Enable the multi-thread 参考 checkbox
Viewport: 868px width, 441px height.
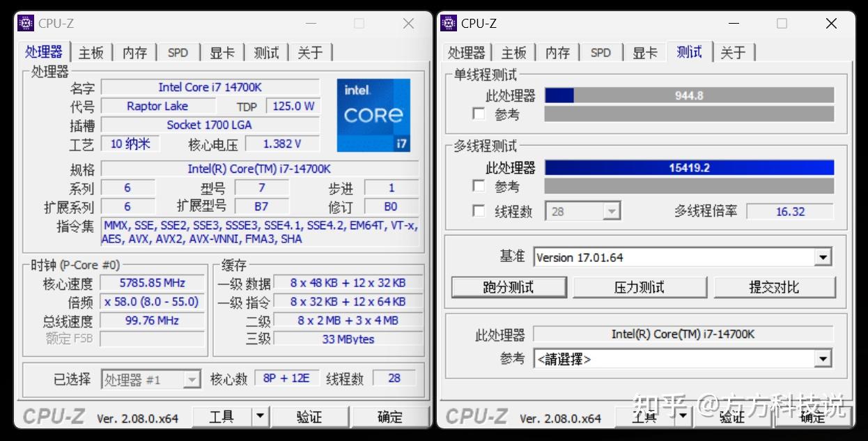tap(479, 186)
